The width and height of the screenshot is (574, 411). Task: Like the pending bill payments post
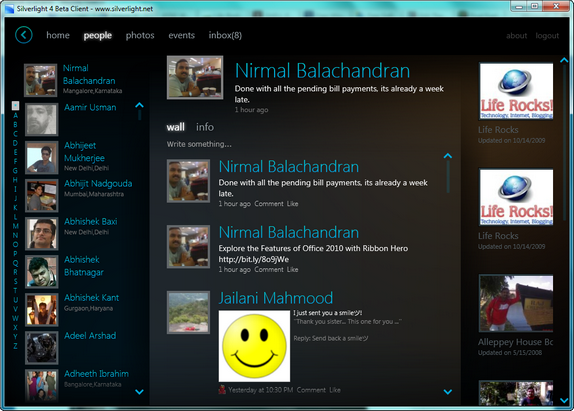292,204
